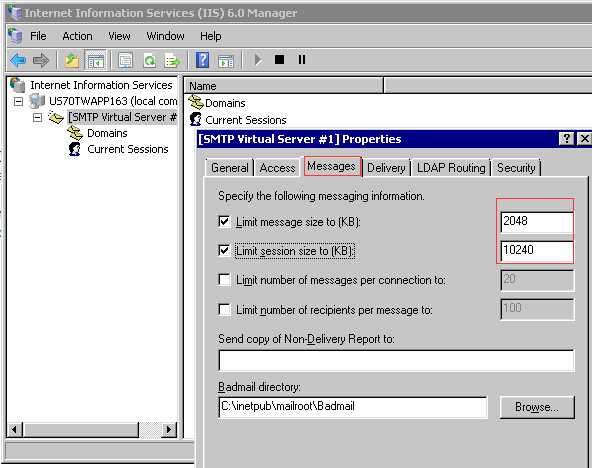Click the Forward arrow toolbar icon

(x=41, y=60)
